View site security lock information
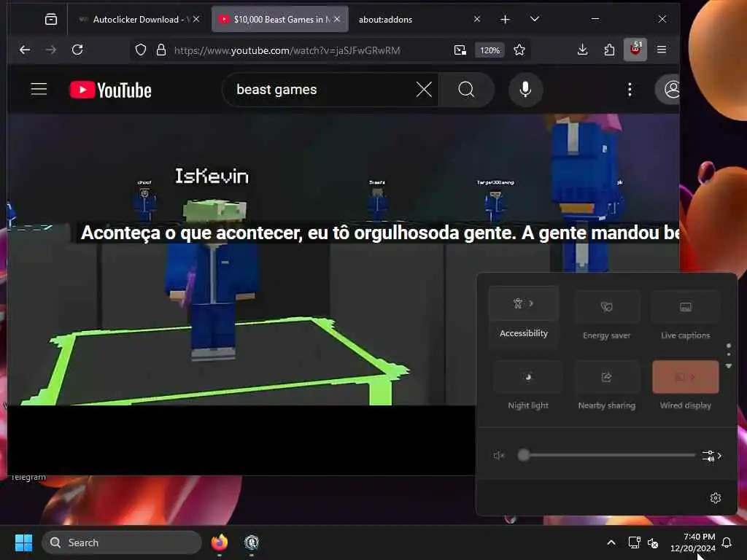 pyautogui.click(x=161, y=50)
